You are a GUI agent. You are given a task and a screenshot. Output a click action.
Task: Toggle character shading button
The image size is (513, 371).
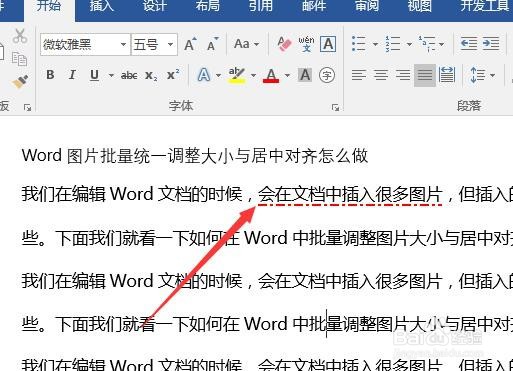tap(305, 75)
